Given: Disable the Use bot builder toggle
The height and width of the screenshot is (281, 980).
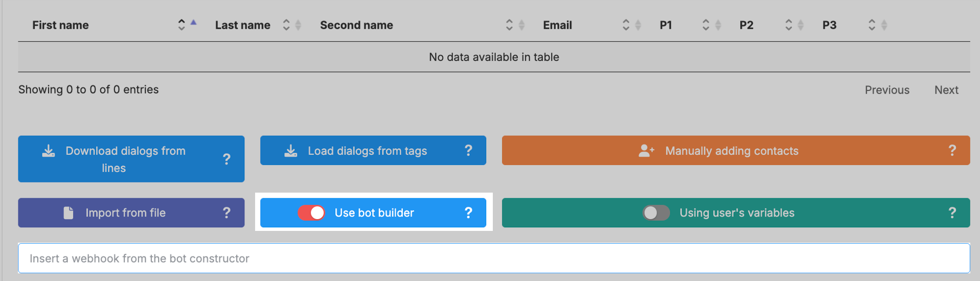Looking at the screenshot, I should pyautogui.click(x=311, y=213).
